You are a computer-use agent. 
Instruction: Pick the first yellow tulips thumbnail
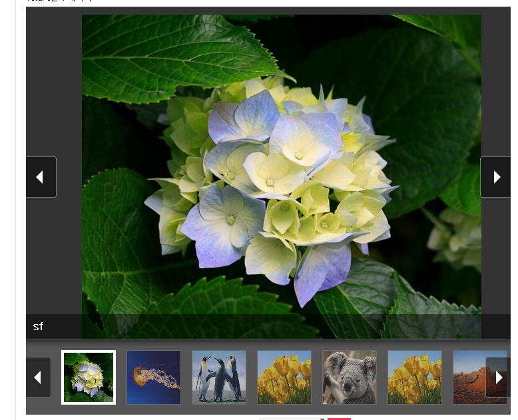coord(284,377)
